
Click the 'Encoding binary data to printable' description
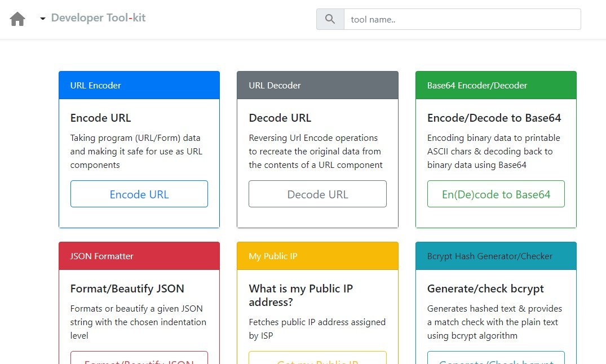coord(493,152)
